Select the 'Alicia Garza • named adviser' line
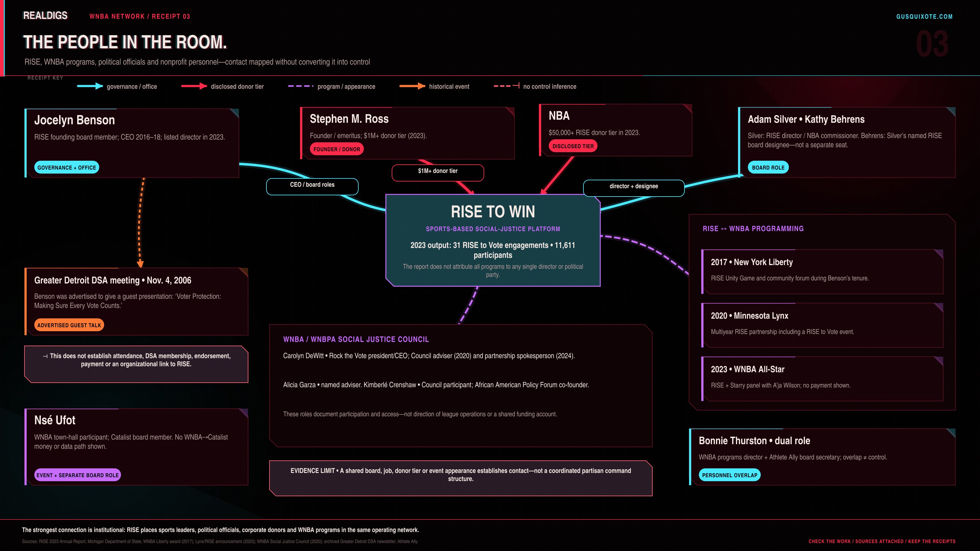The image size is (980, 551). pos(436,385)
